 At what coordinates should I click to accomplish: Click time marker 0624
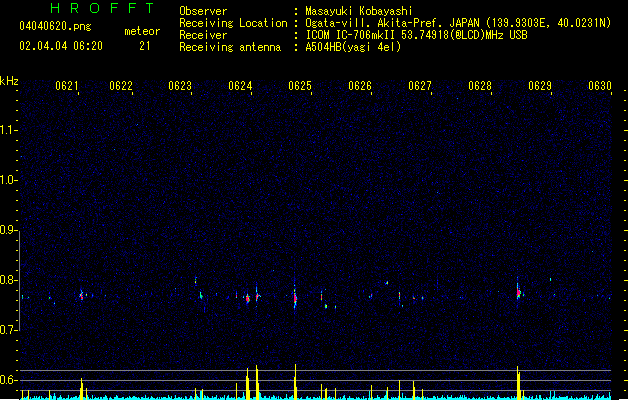(x=240, y=86)
